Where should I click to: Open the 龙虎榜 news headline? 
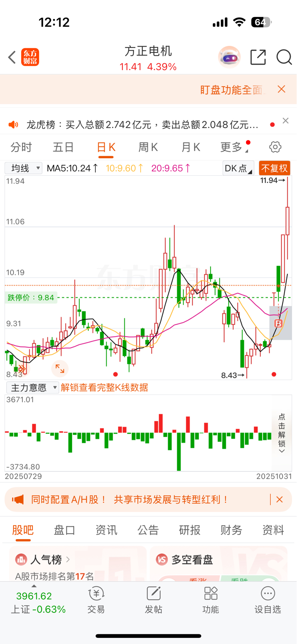142,125
